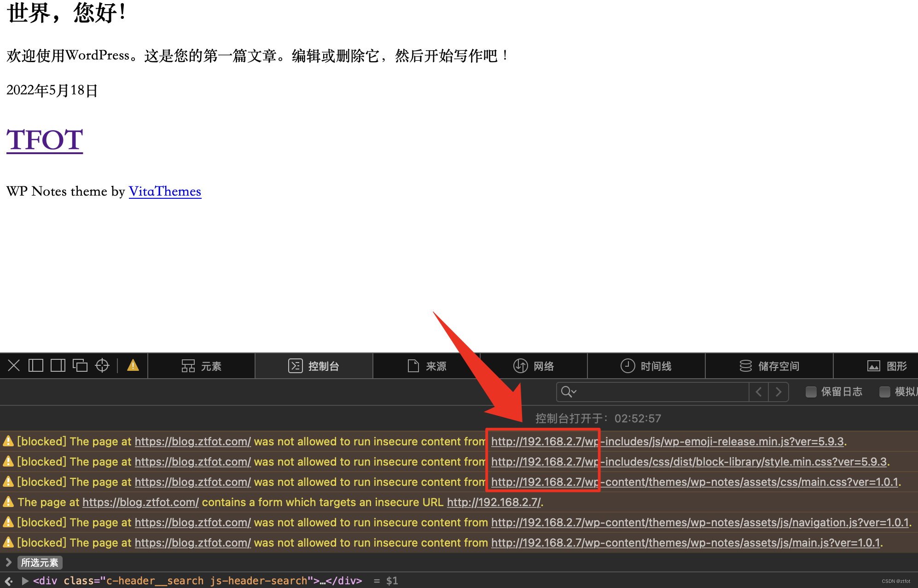Close the Web Inspector with the X icon
This screenshot has width=918, height=588.
[14, 366]
